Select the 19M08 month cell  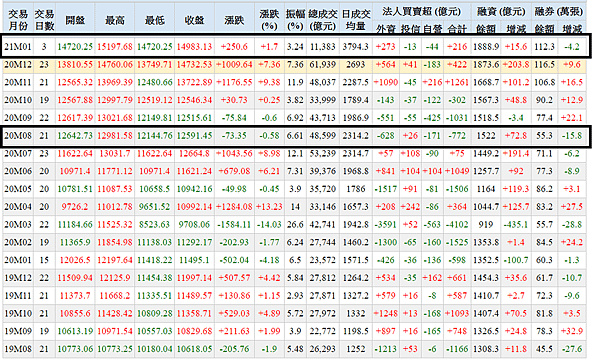pos(18,349)
